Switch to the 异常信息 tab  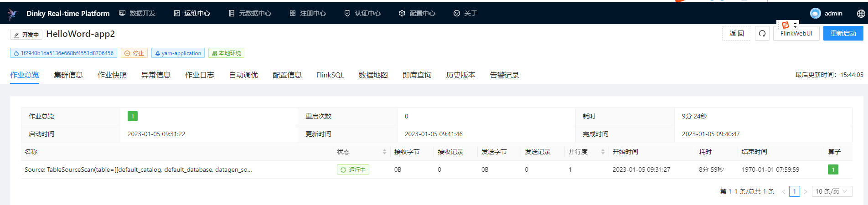156,75
